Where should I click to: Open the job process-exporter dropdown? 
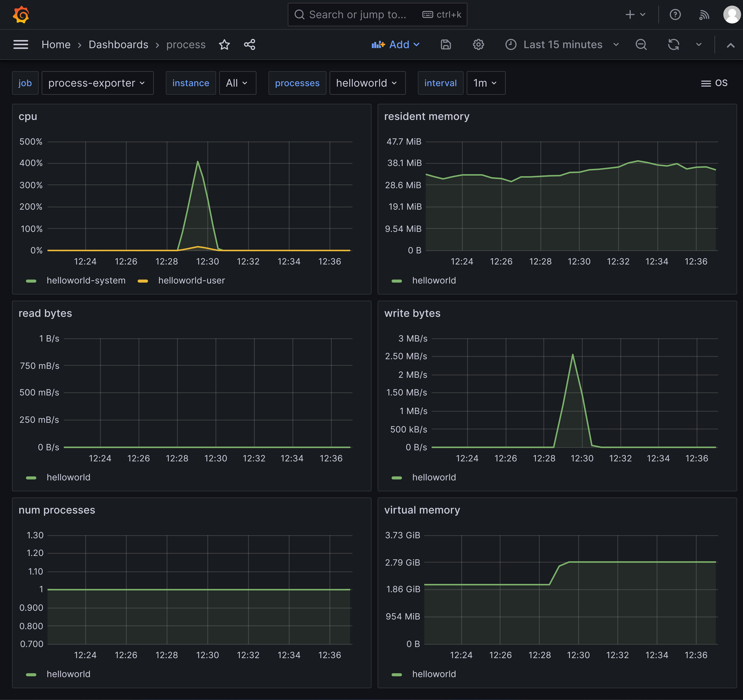(x=98, y=83)
